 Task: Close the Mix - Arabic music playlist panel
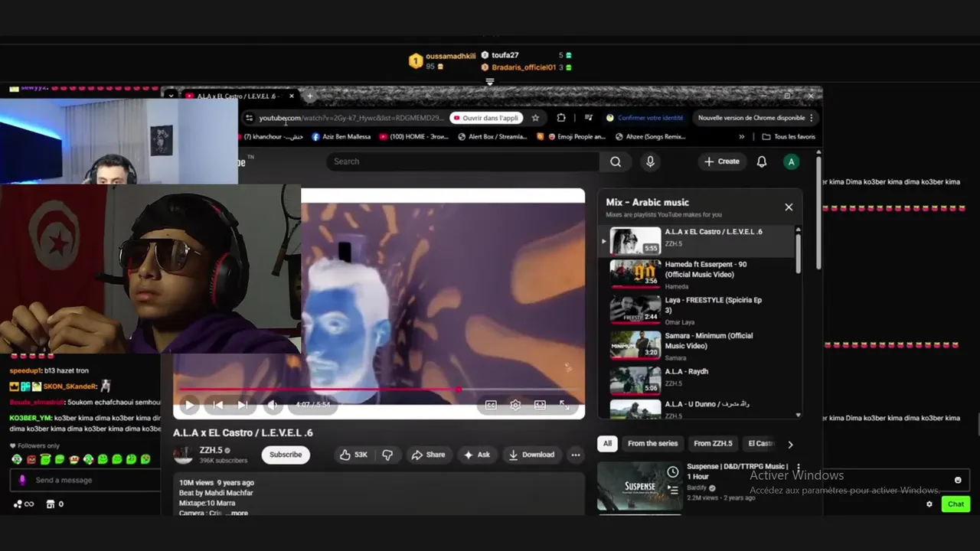click(789, 207)
